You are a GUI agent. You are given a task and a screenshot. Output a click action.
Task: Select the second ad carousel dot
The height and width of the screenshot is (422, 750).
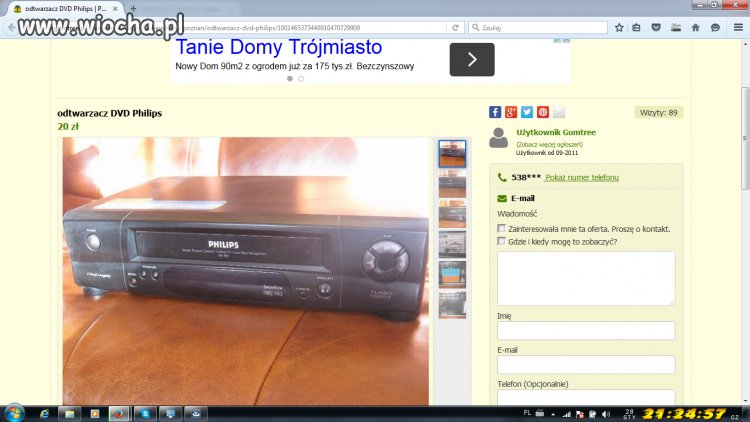click(301, 78)
